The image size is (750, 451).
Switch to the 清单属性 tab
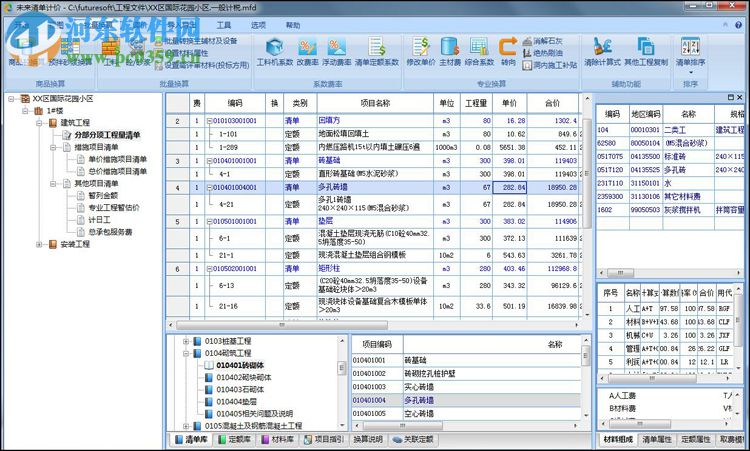click(x=657, y=439)
